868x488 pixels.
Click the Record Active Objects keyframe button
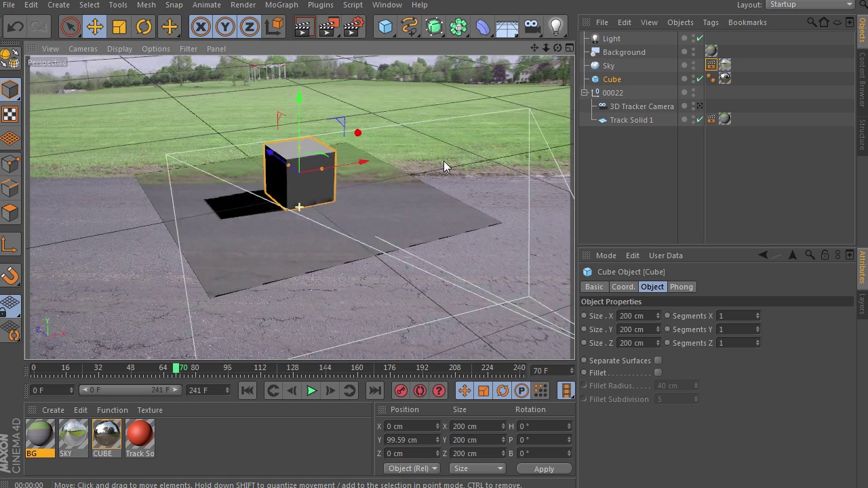pyautogui.click(x=401, y=390)
